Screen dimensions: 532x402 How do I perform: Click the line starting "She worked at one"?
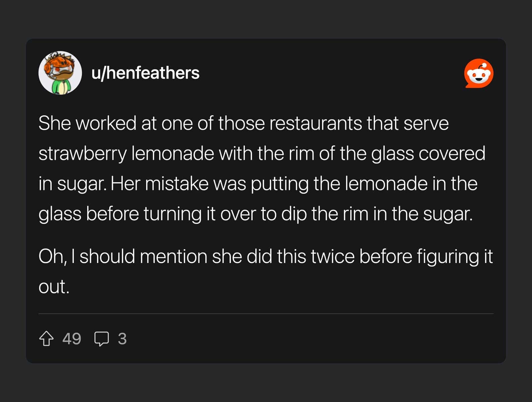(243, 123)
